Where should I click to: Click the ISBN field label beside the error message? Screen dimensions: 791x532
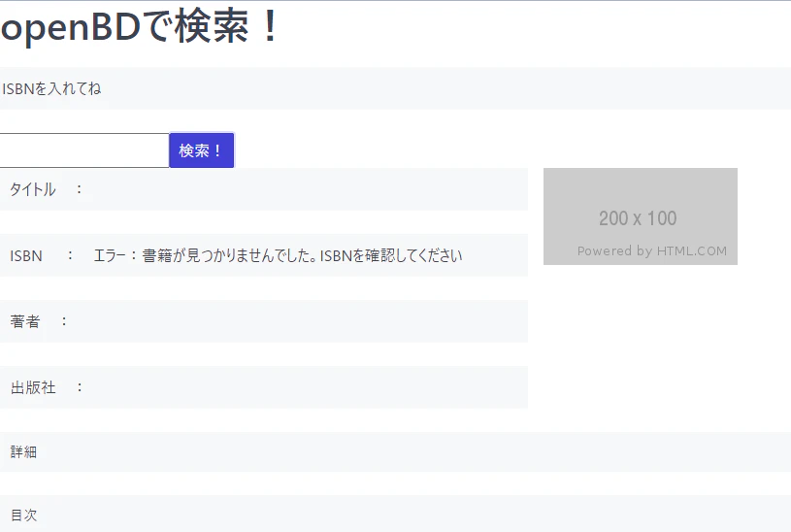tap(26, 256)
